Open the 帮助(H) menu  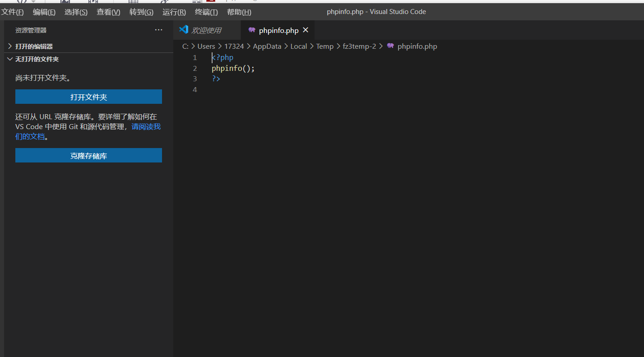click(239, 12)
